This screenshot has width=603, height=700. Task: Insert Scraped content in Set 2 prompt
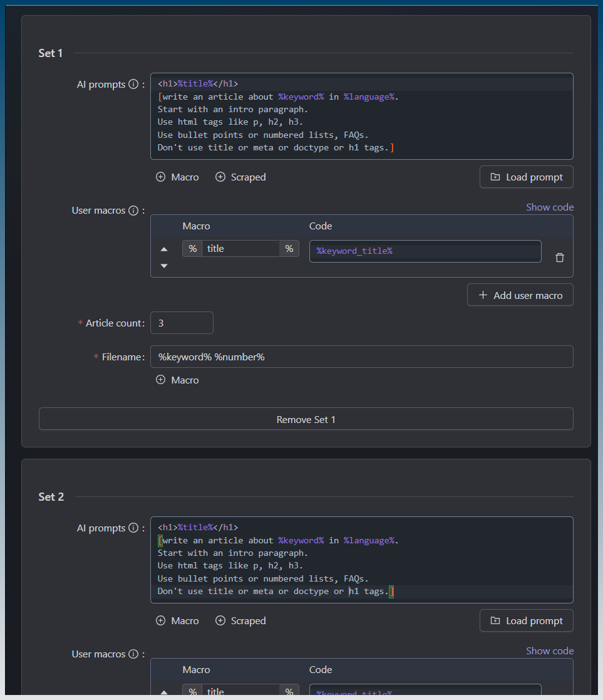240,621
